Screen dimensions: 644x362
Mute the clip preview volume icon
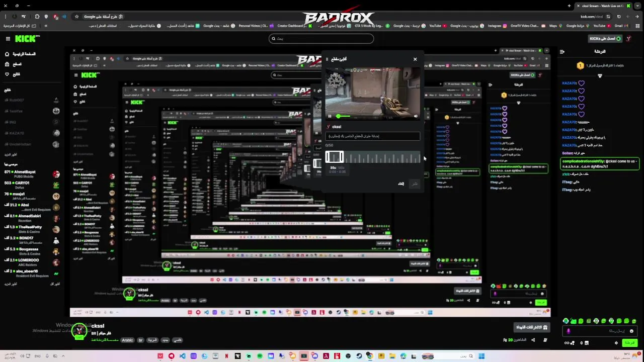coord(416,116)
